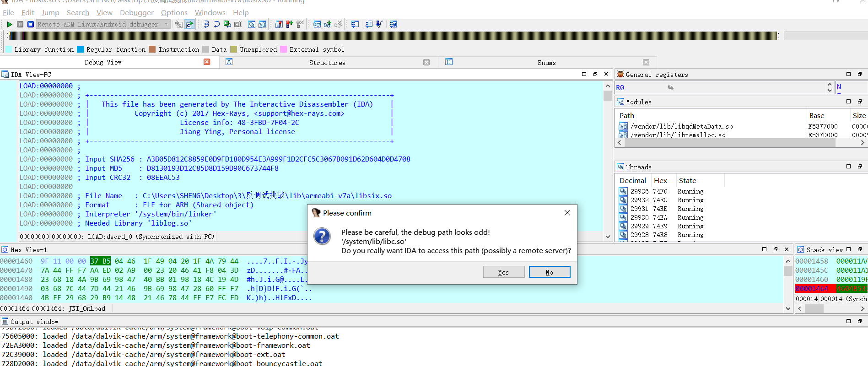This screenshot has width=868, height=367.
Task: Open the Remote ARM Linux/Android debugger dropdown
Action: pos(103,24)
